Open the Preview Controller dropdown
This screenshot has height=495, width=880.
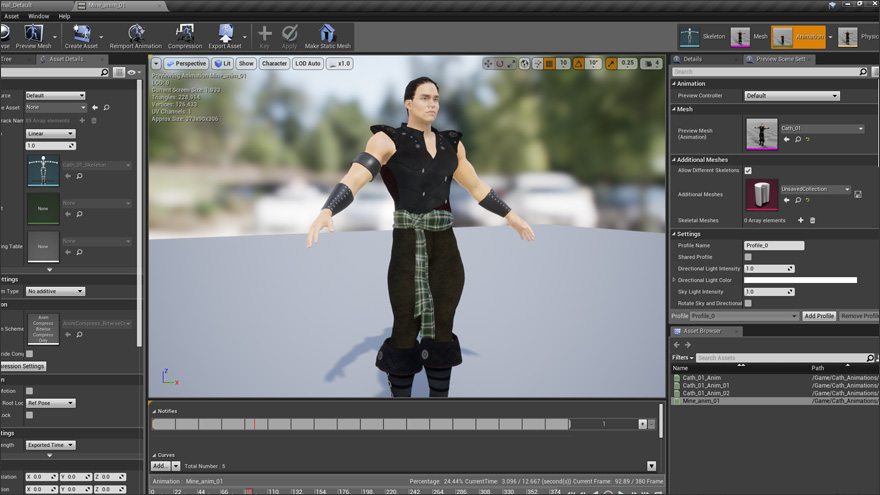tap(791, 96)
